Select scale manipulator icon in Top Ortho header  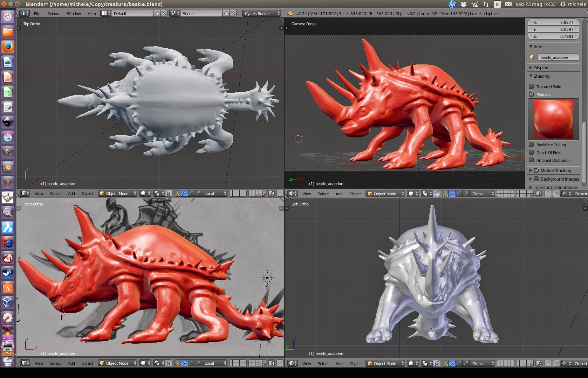[198, 193]
